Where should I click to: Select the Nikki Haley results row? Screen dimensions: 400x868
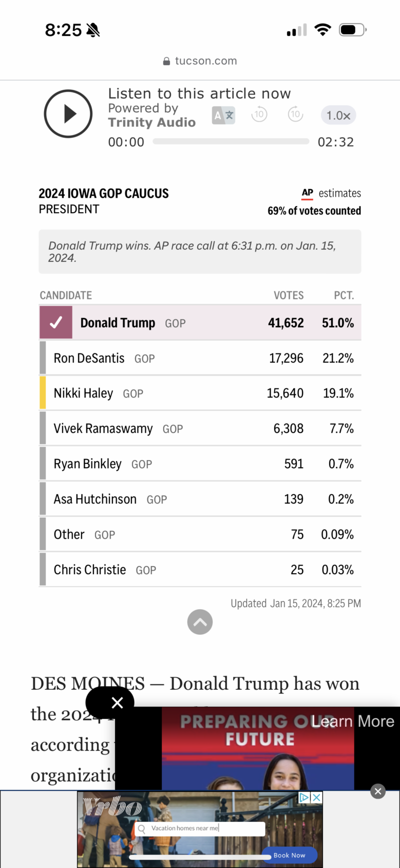click(200, 393)
